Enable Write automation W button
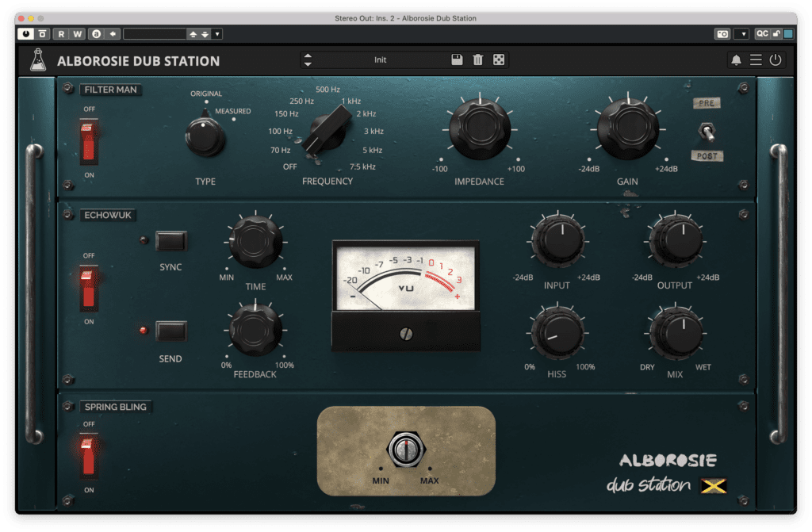Image resolution: width=812 pixels, height=532 pixels. (77, 34)
